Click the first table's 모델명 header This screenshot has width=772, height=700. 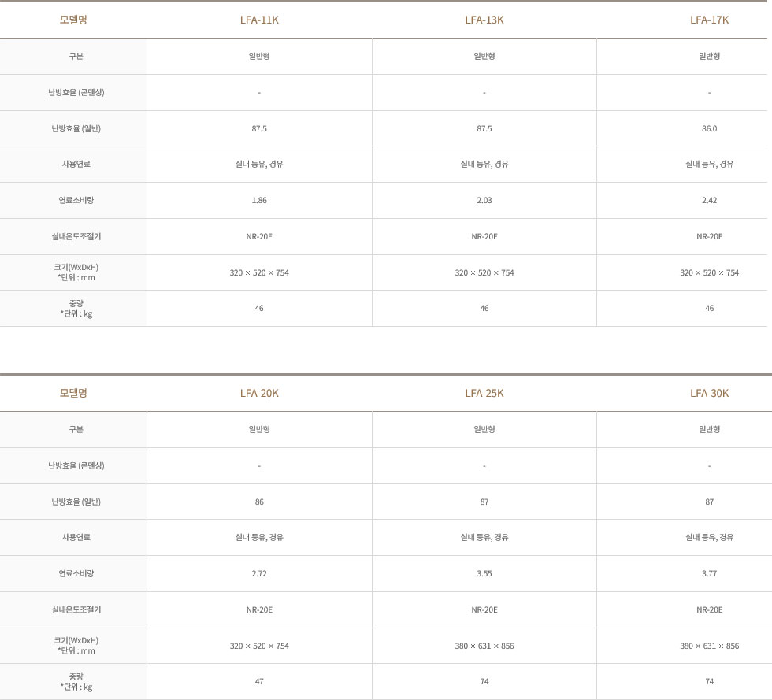tap(73, 20)
